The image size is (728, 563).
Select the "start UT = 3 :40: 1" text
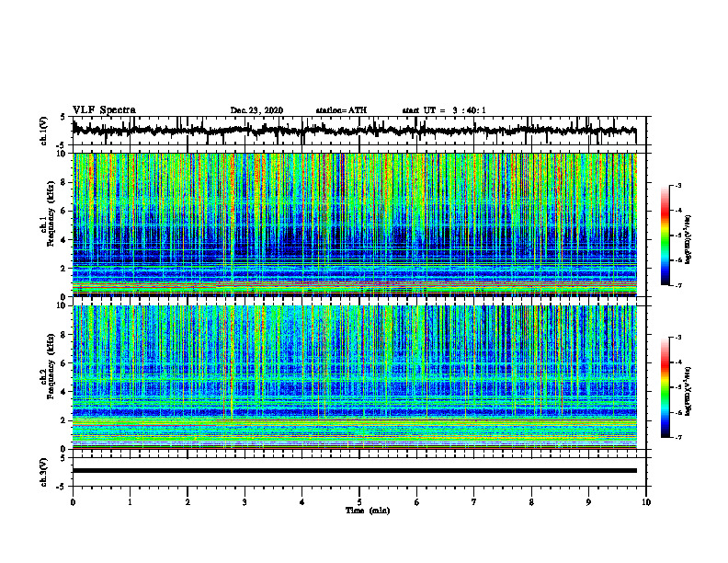click(444, 110)
